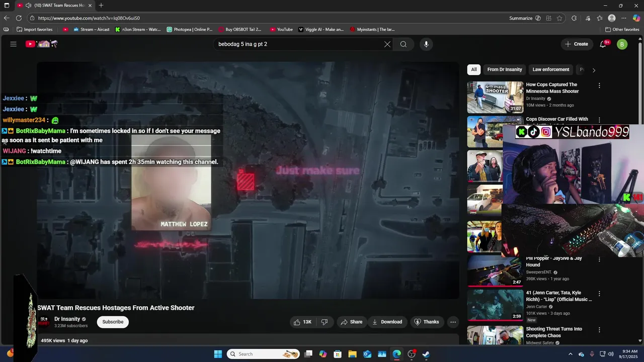
Task: Open options for '41 (Jenn Carter' video
Action: [x=599, y=294]
